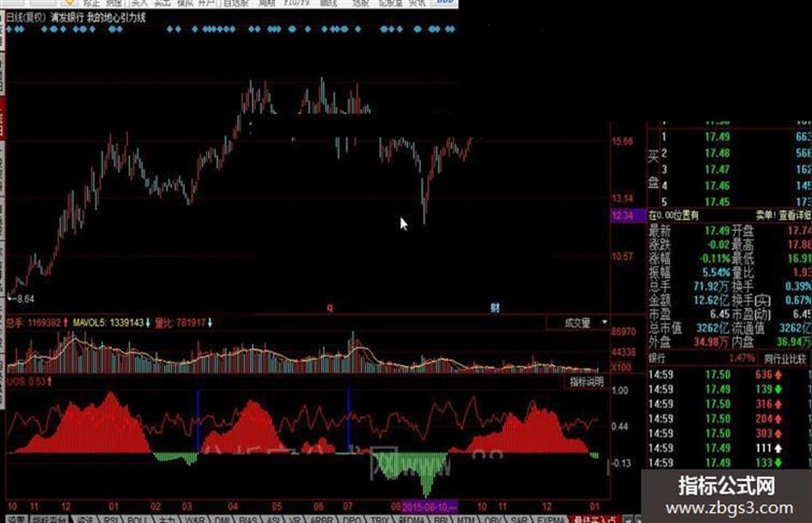Click the tick row with volume 111
Screen dimensions: 812x523
(730, 448)
